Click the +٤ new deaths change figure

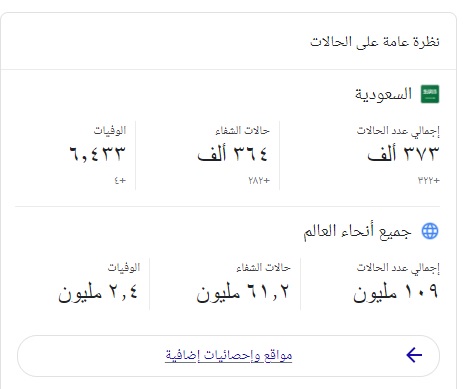click(120, 180)
